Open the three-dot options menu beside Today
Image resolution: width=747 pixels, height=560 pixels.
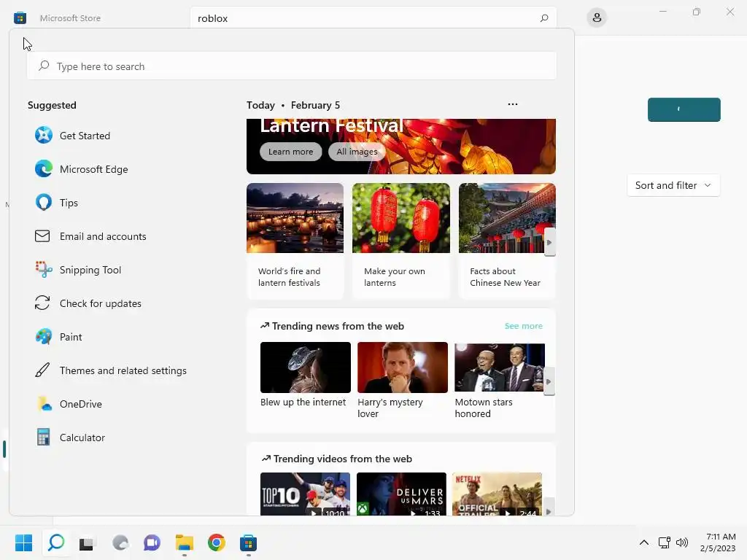click(x=513, y=104)
